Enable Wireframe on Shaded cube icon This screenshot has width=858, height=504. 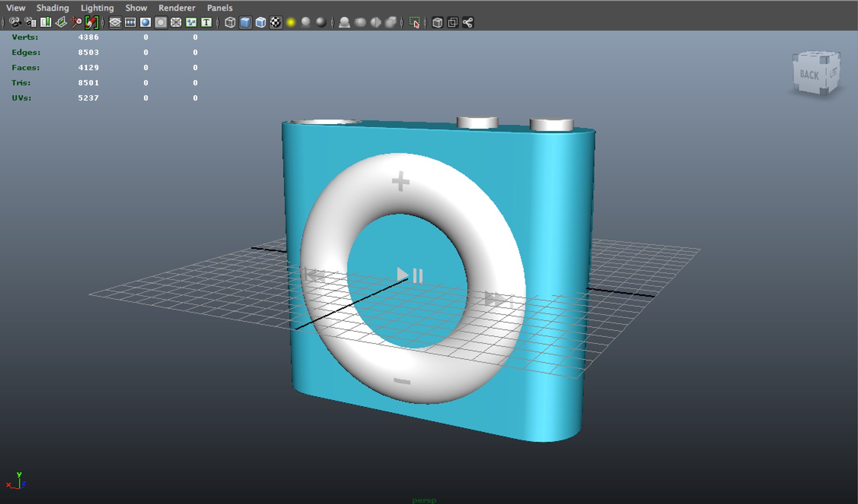tap(261, 22)
